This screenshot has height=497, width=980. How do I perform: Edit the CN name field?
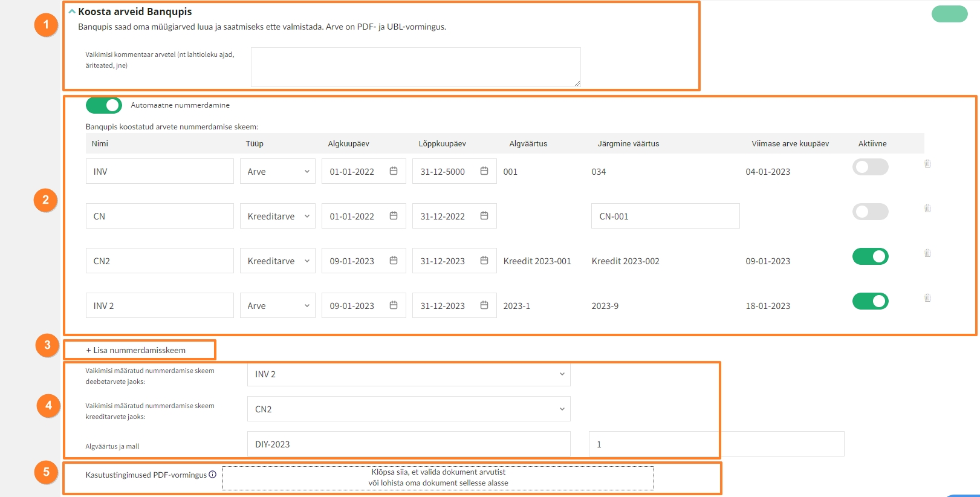(160, 216)
